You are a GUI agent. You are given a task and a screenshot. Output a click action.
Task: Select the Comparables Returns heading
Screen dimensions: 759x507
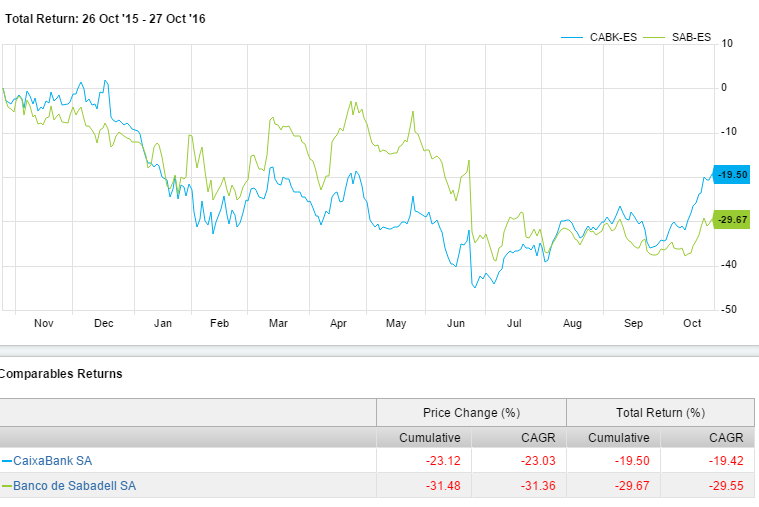click(61, 374)
